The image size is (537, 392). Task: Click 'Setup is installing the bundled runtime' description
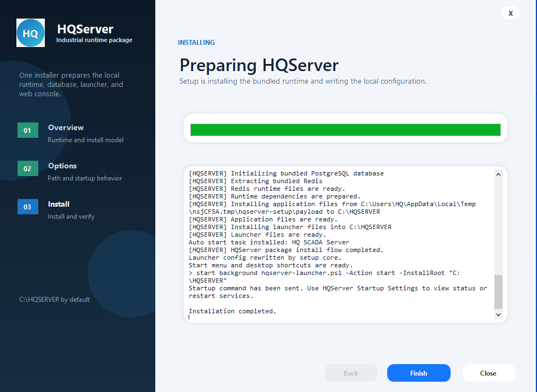[303, 81]
